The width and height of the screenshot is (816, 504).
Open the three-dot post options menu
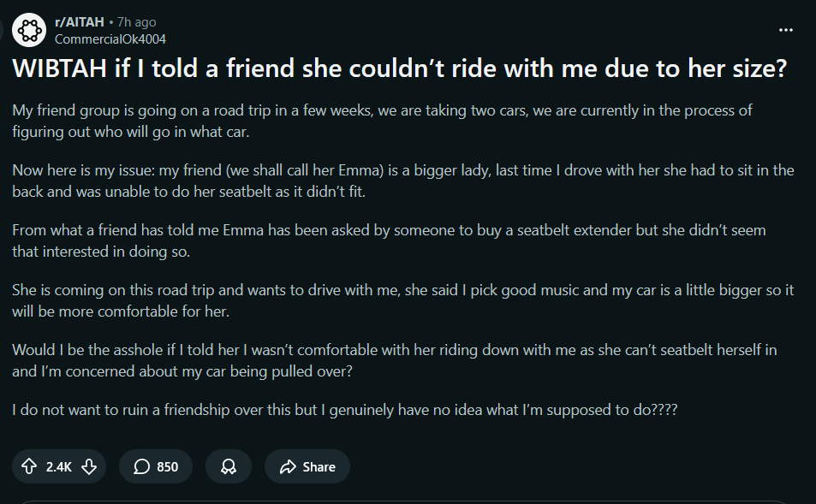pyautogui.click(x=786, y=30)
